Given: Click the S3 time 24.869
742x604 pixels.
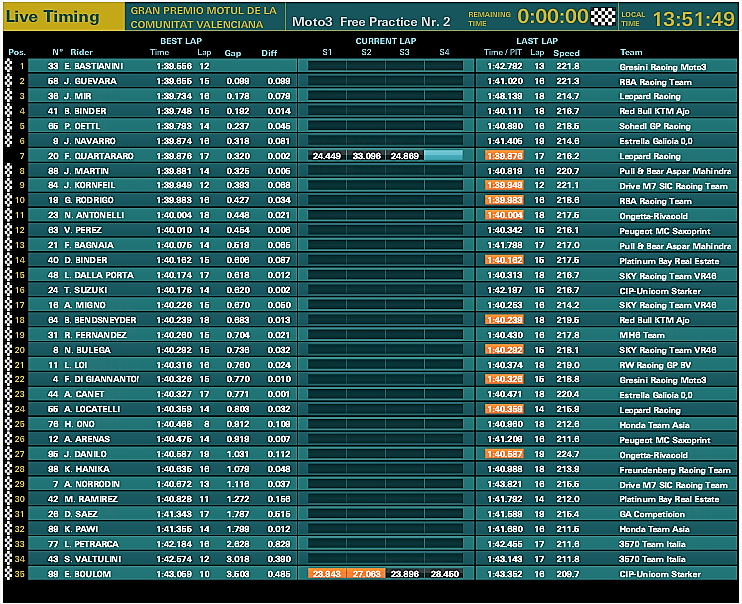Looking at the screenshot, I should [x=405, y=156].
